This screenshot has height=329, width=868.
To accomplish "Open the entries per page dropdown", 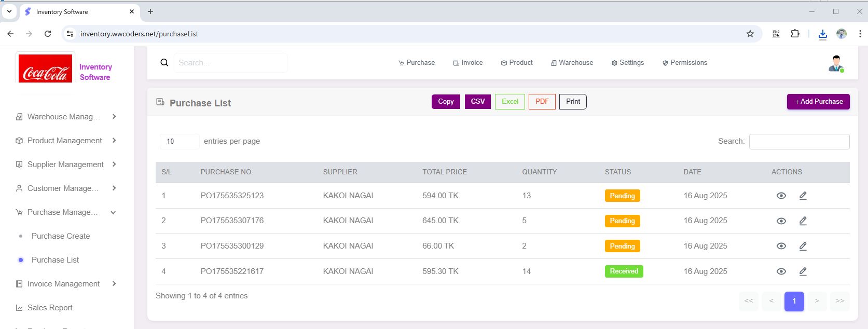I will click(179, 141).
